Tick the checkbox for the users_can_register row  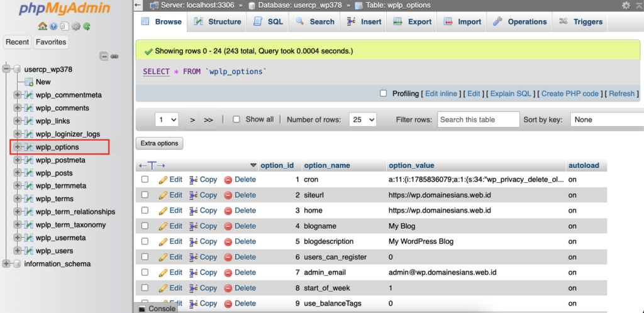(x=145, y=257)
